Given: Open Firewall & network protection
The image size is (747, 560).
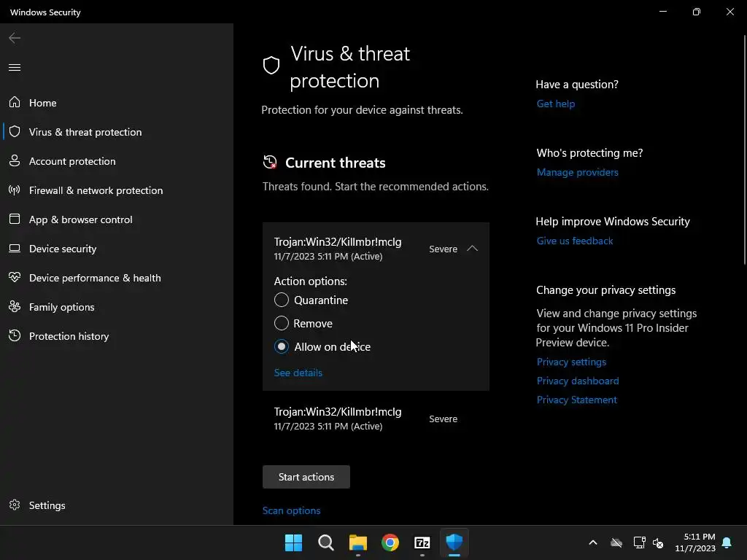Looking at the screenshot, I should pyautogui.click(x=96, y=190).
